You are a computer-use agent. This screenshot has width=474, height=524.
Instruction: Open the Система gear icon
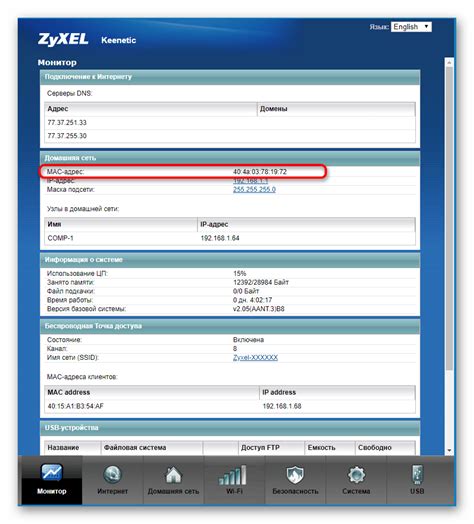coord(356,475)
